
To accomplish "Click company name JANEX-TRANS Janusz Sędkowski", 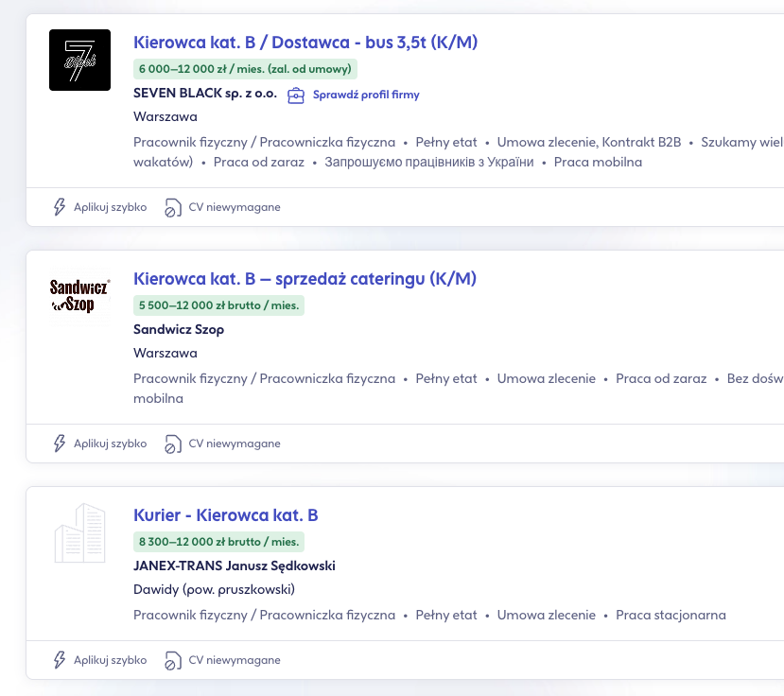I will pos(234,566).
